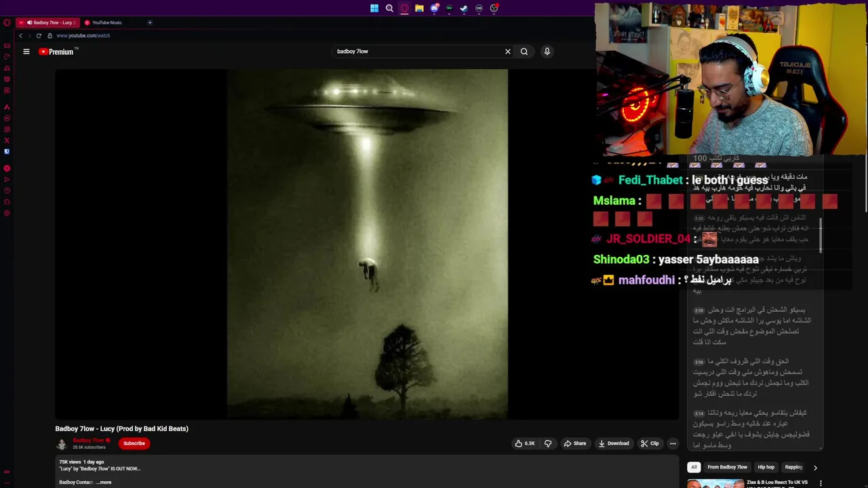Clear the search box with the X
Image resolution: width=868 pixels, height=488 pixels.
[x=507, y=52]
